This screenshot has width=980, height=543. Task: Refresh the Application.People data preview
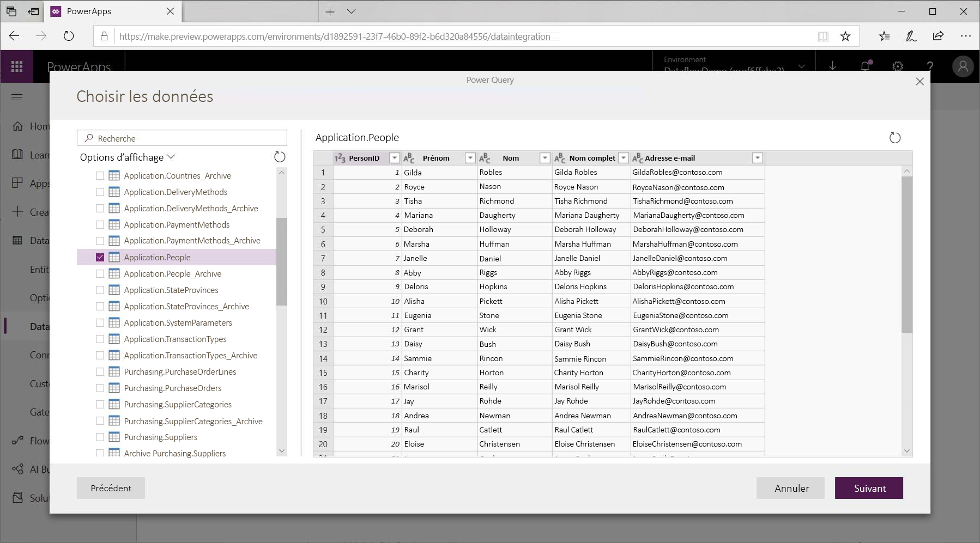click(x=895, y=138)
